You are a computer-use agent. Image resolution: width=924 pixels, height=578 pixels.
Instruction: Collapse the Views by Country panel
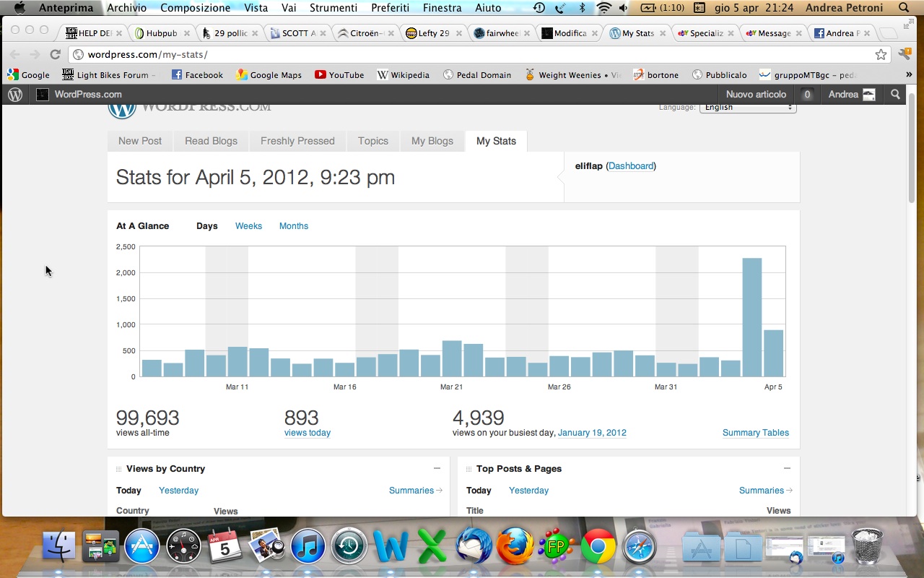coord(437,468)
